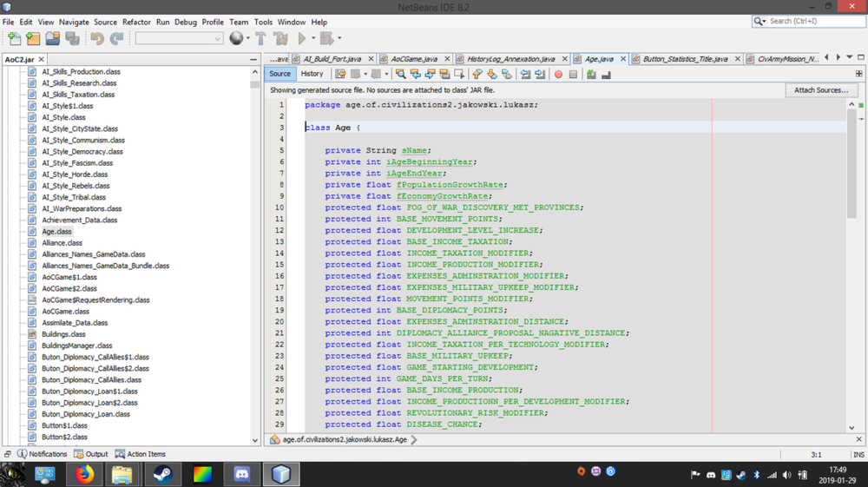
Task: Click the Comment icon in editor toolbar
Action: coord(591,74)
